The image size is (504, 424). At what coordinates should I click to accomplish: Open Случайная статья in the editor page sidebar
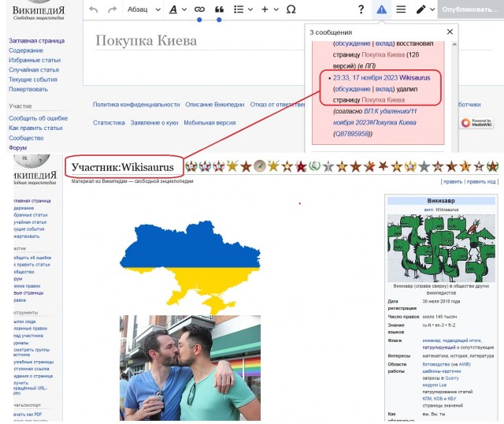point(34,70)
